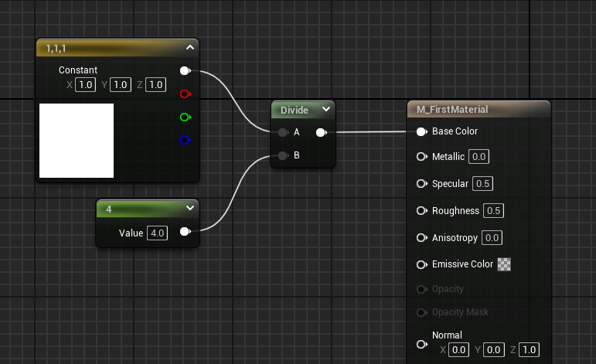Click the white RGB output pin of 1,1,1 node

coord(185,70)
